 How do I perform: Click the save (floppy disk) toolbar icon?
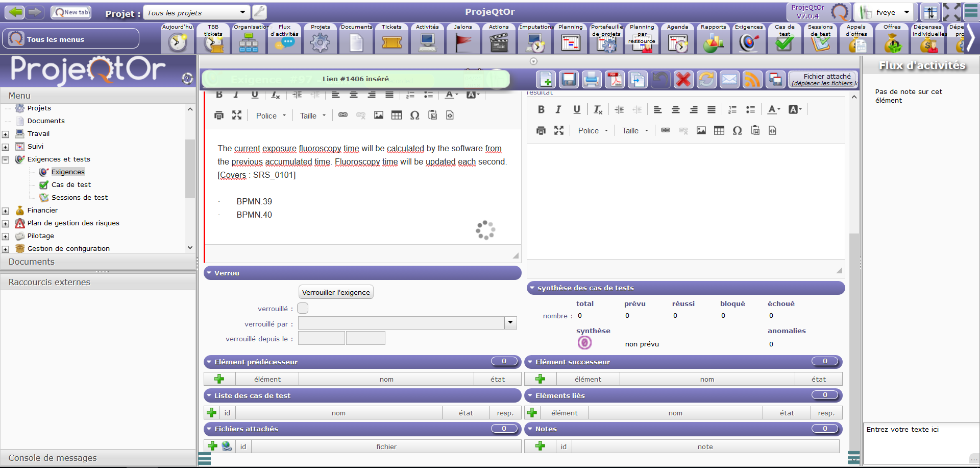pyautogui.click(x=569, y=80)
